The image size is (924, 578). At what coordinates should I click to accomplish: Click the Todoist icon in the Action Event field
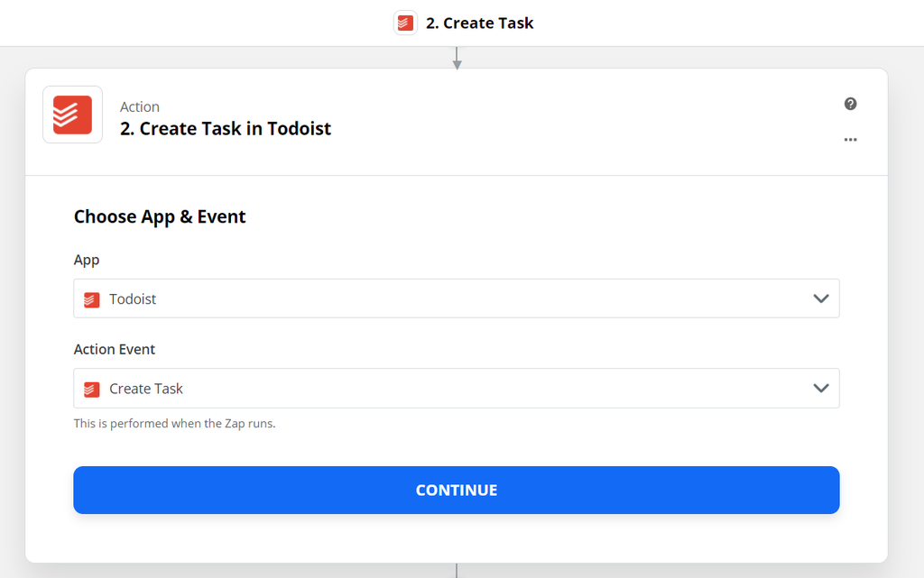point(91,388)
